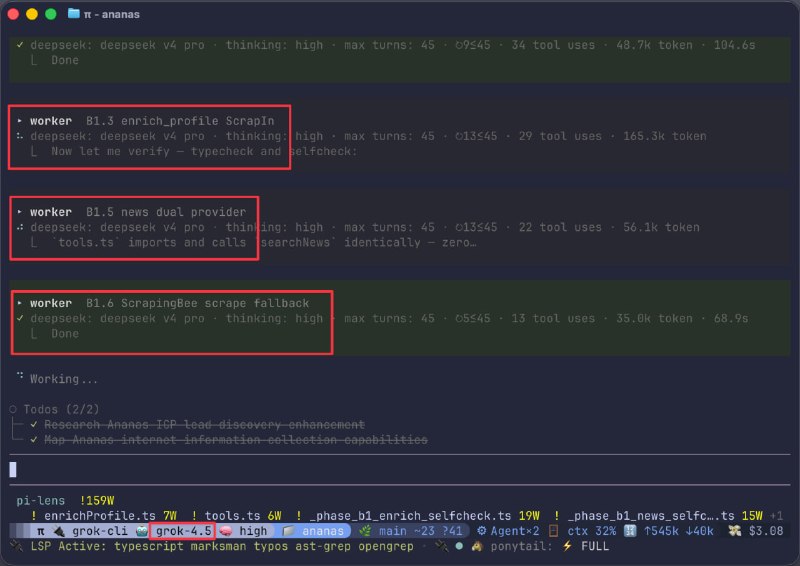Click the plug icon before 'grok-cli'
The image size is (800, 566).
[59, 531]
